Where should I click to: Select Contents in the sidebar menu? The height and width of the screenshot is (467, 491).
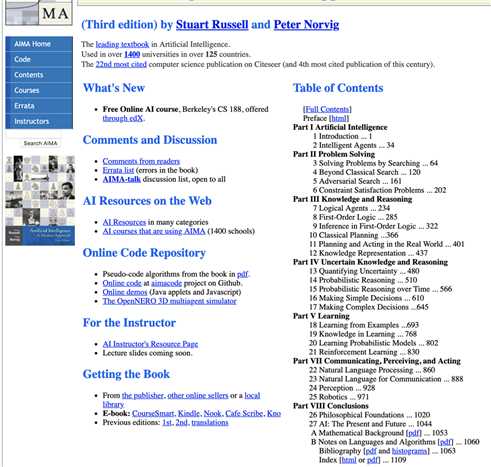[x=39, y=75]
